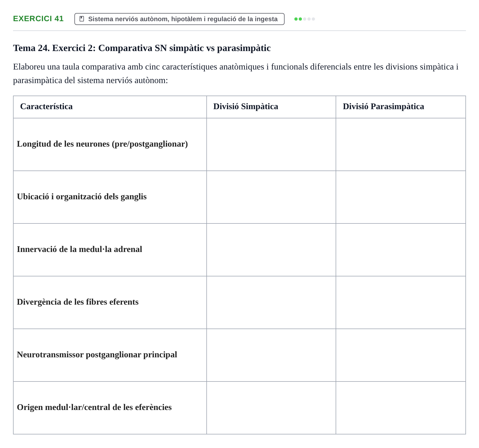
Task: Click the 'Innervació de la medul·la adrenal' label
Action: coord(80,249)
